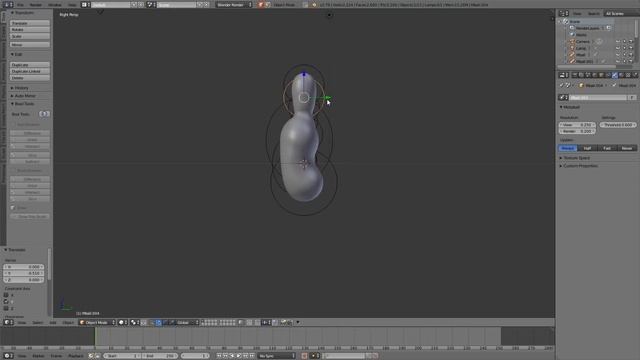This screenshot has height=360, width=640.
Task: Click the Vector X value field
Action: click(23, 267)
